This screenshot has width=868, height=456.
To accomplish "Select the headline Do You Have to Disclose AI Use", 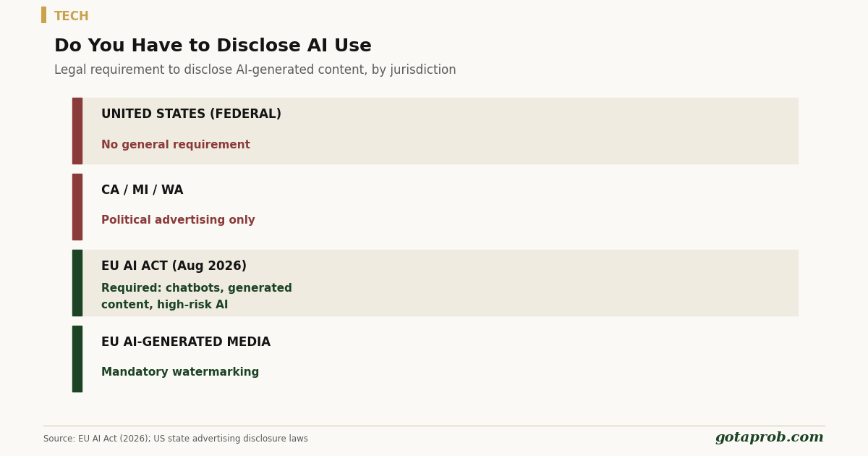I will pyautogui.click(x=213, y=46).
